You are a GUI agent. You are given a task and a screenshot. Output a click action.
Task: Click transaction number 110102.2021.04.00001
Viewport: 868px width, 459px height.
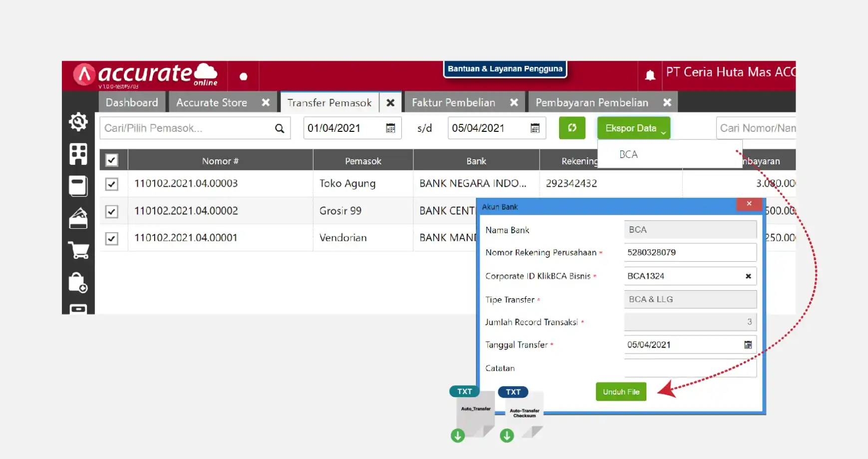pyautogui.click(x=186, y=238)
